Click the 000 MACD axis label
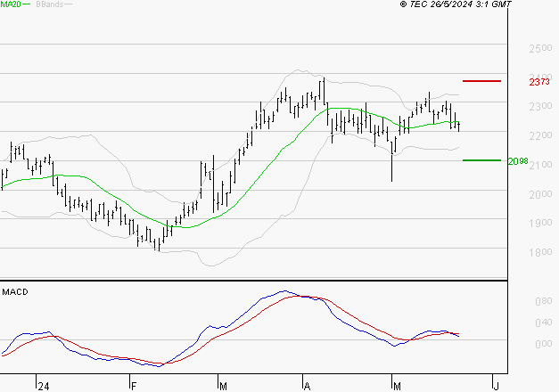The width and height of the screenshot is (559, 392). pyautogui.click(x=544, y=344)
